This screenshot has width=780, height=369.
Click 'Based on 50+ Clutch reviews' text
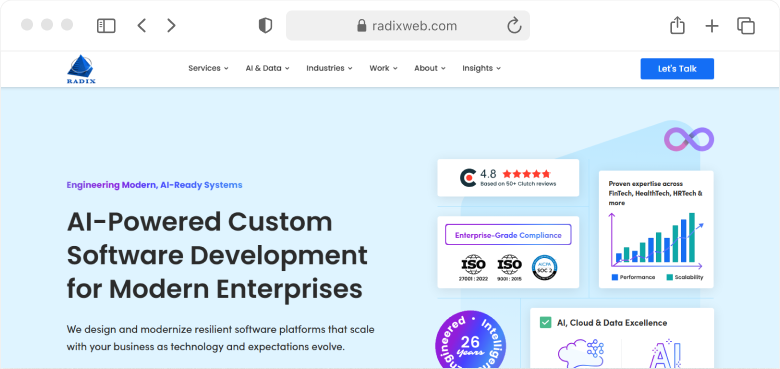(x=518, y=184)
